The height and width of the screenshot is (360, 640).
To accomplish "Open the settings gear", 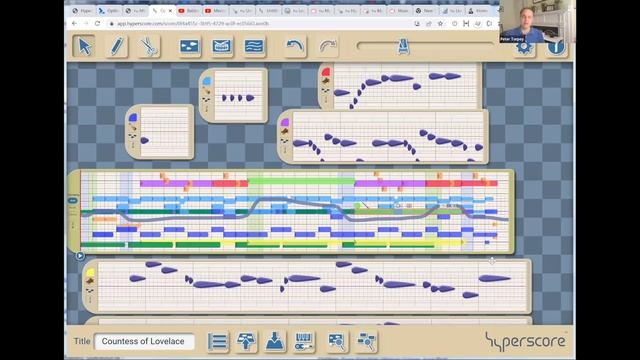I will (x=524, y=48).
